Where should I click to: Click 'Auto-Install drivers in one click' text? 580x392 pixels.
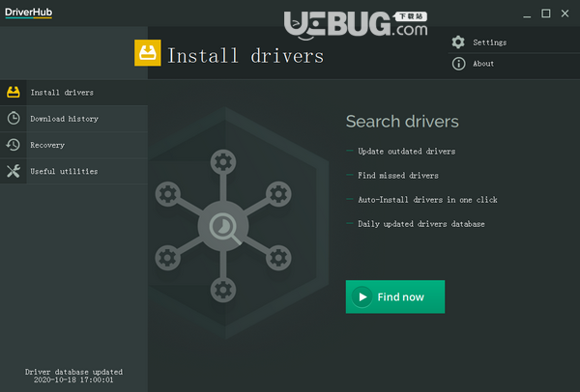click(x=427, y=200)
